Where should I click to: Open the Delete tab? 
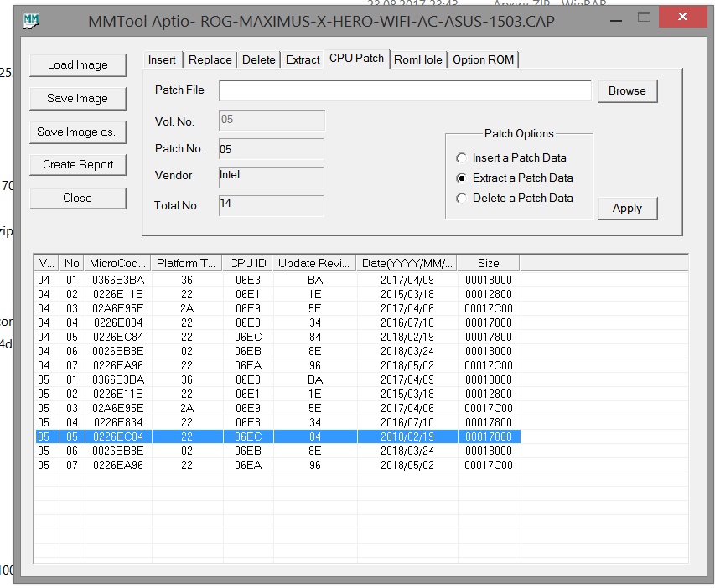[x=258, y=59]
